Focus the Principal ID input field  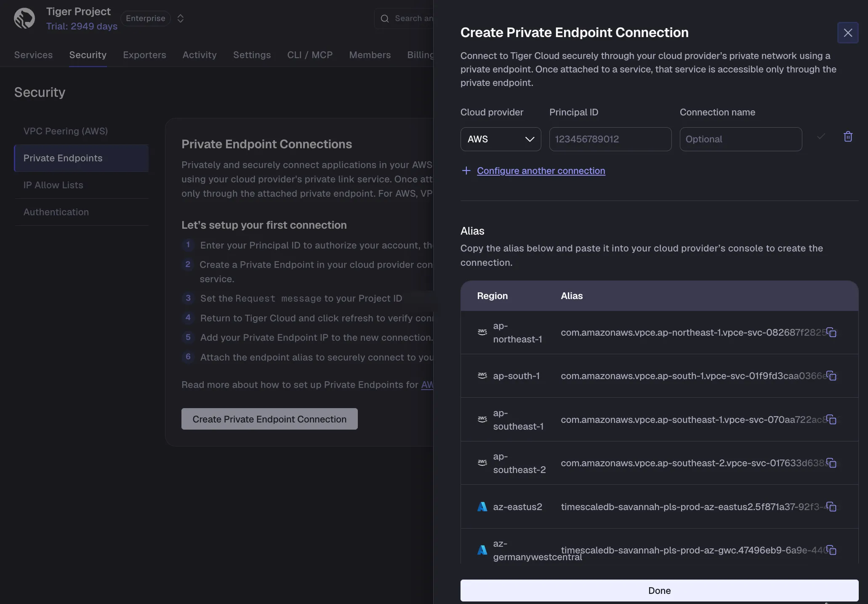[x=610, y=139]
